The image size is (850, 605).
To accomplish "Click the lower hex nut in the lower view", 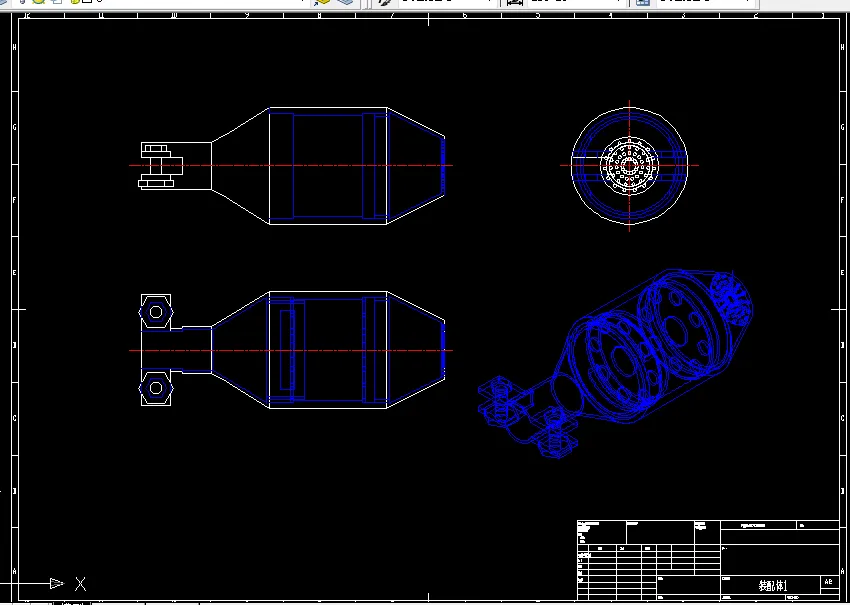I will [x=156, y=388].
